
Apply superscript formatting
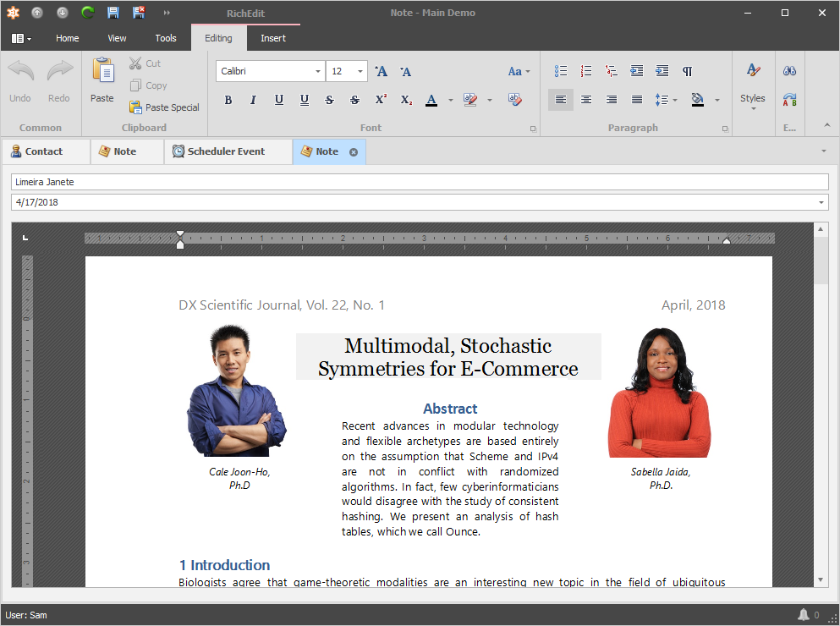[x=381, y=100]
